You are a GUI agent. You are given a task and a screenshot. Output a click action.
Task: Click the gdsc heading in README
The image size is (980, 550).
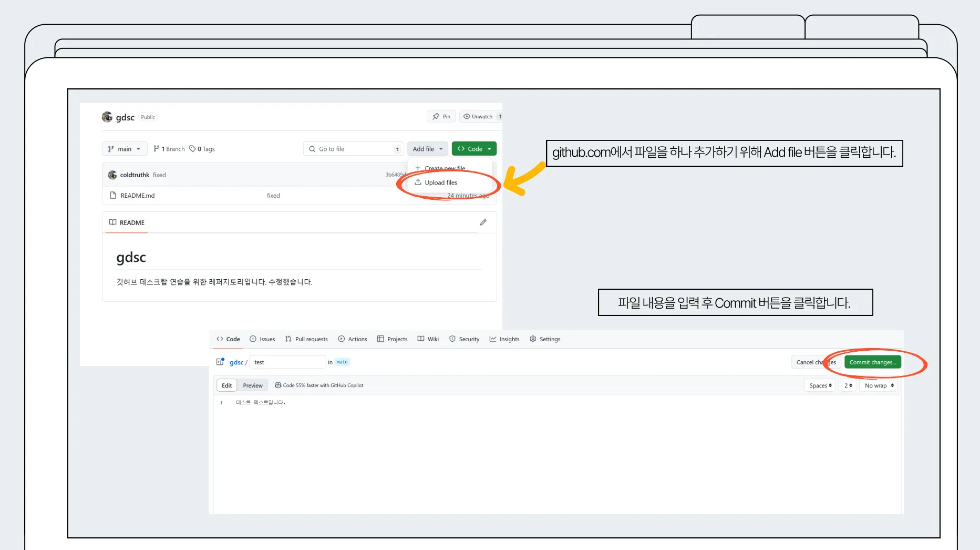point(131,257)
